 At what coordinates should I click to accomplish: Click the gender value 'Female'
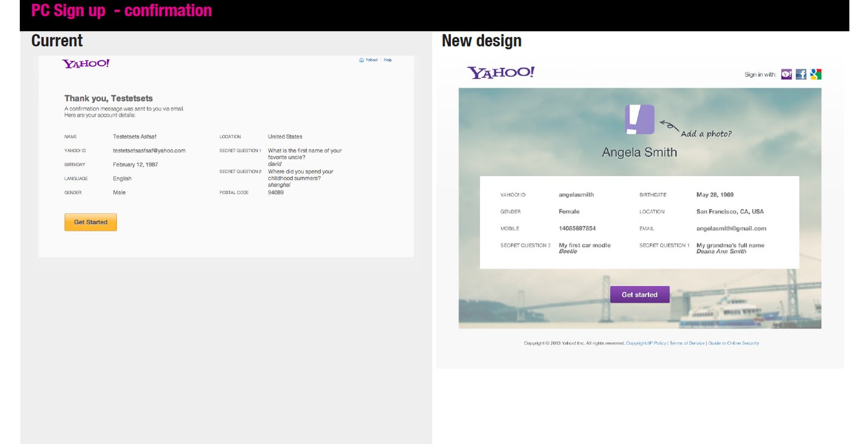(x=569, y=212)
